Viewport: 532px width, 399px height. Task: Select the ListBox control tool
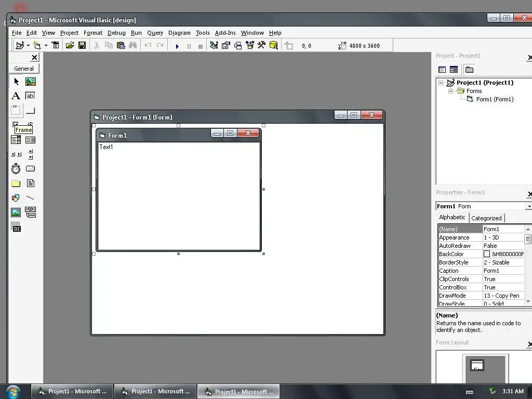tap(31, 140)
